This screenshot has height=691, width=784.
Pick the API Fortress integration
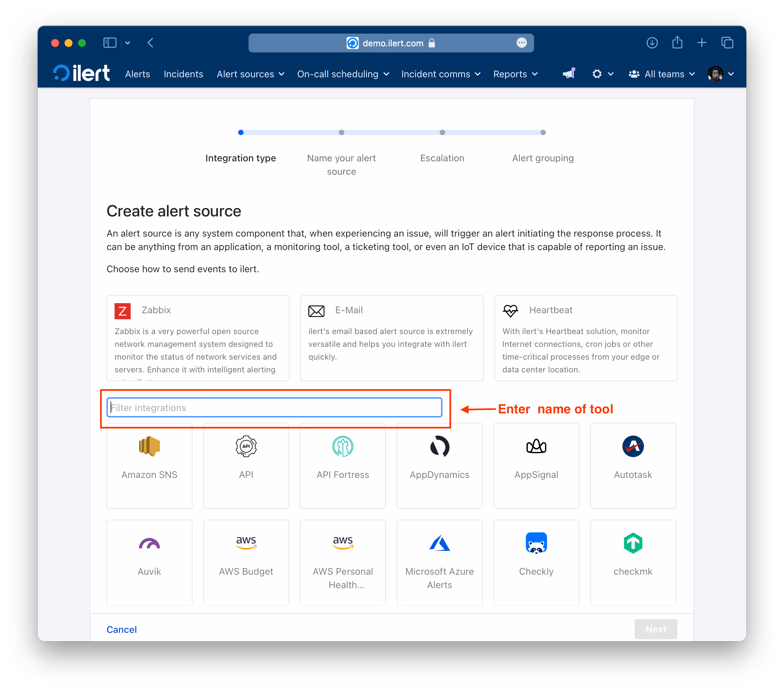[343, 446]
